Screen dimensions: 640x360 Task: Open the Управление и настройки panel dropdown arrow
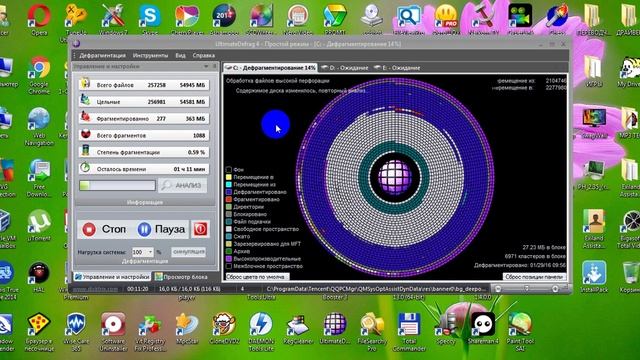click(206, 66)
